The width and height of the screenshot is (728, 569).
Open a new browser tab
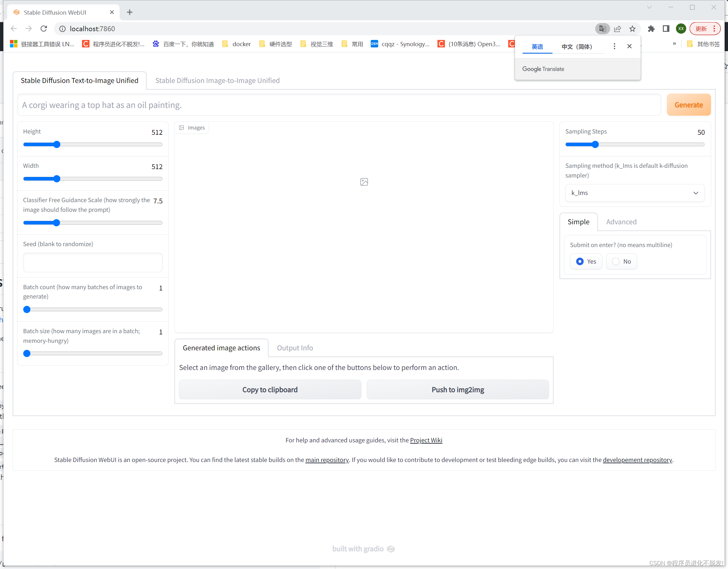[x=130, y=12]
